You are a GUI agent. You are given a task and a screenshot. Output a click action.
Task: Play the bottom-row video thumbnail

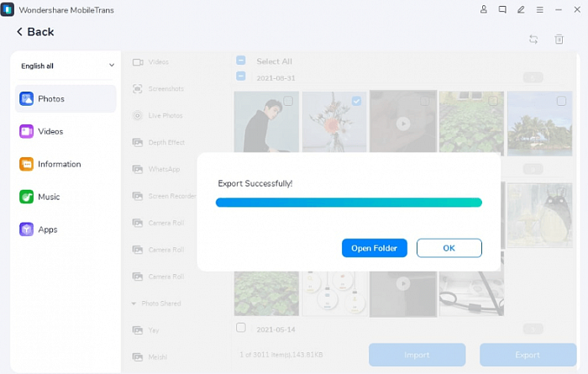[x=403, y=283]
